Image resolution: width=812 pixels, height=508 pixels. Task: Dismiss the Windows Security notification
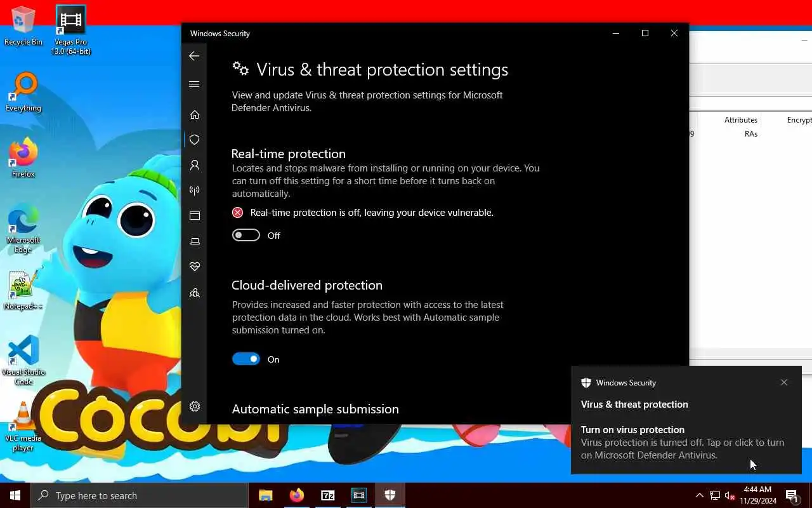(784, 382)
